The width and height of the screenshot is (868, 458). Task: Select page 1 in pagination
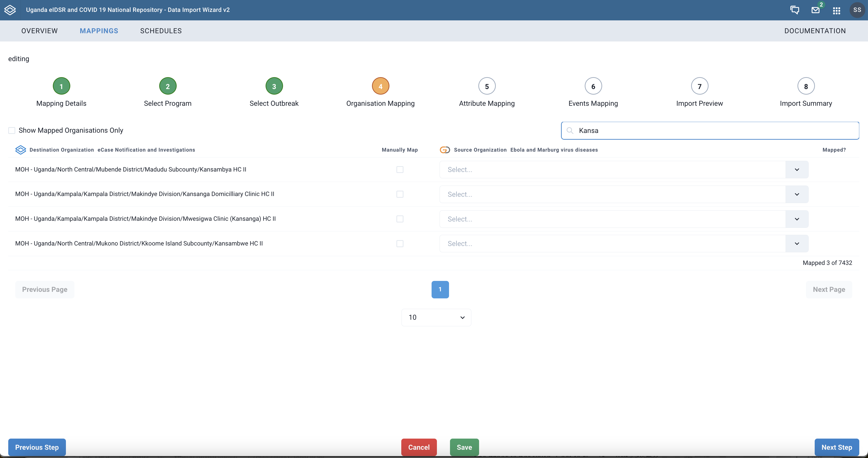[x=440, y=289]
